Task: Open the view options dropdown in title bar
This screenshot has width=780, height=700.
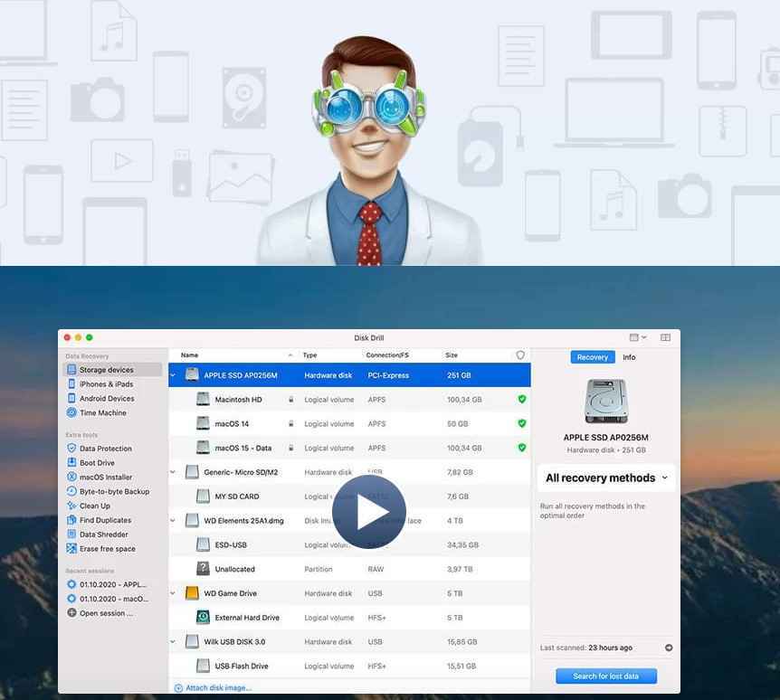Action: click(x=638, y=337)
